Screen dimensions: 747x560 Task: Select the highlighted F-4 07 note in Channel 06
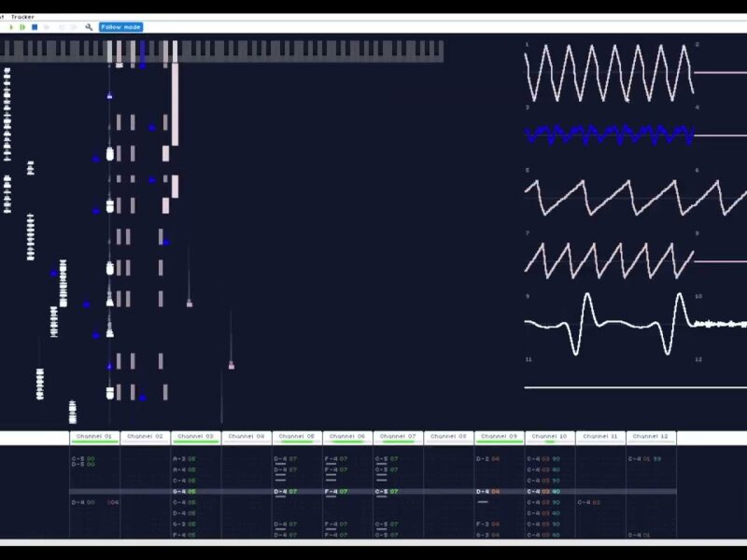tap(336, 492)
